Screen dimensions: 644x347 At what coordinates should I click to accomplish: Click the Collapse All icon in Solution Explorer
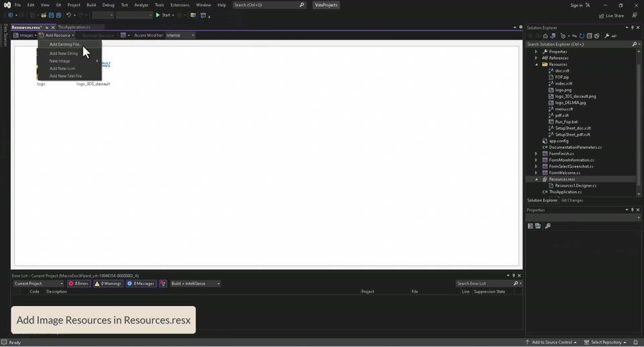tap(589, 36)
